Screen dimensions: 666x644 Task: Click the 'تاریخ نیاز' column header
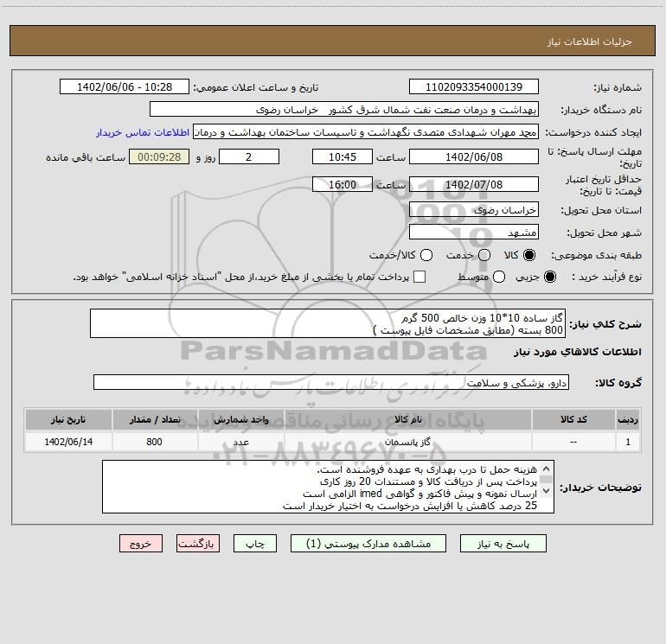click(x=68, y=419)
